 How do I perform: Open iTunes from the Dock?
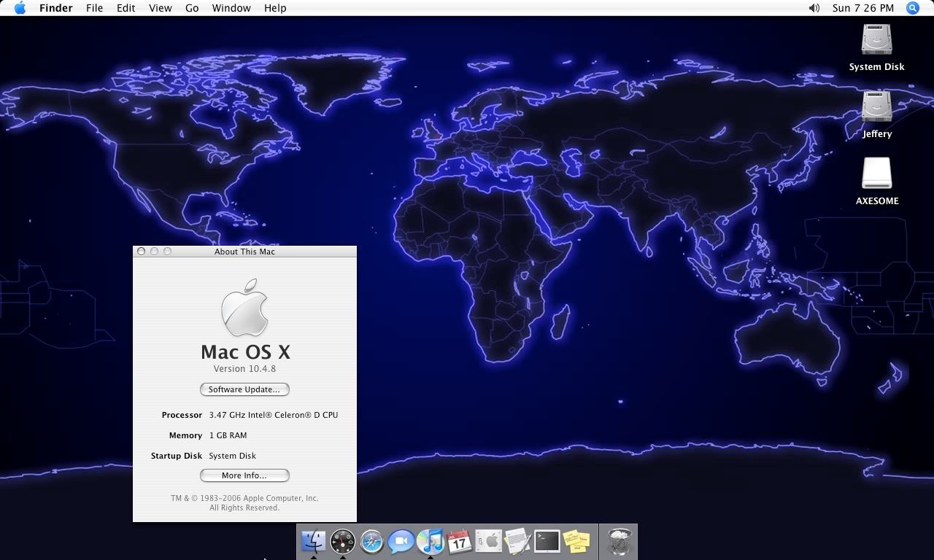(x=431, y=541)
